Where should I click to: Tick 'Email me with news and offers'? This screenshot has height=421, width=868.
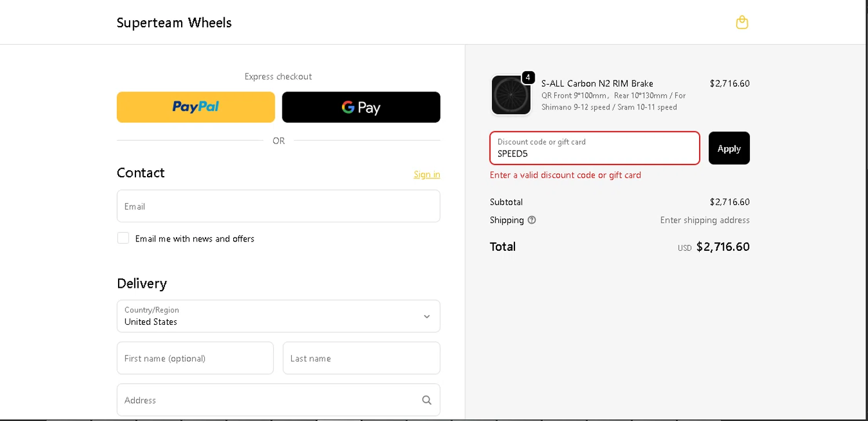(123, 238)
